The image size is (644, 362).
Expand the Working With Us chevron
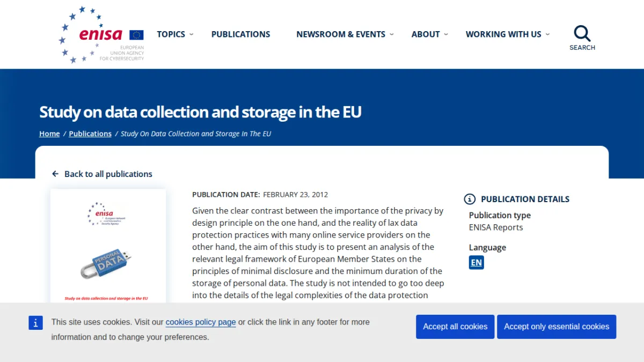coord(547,34)
